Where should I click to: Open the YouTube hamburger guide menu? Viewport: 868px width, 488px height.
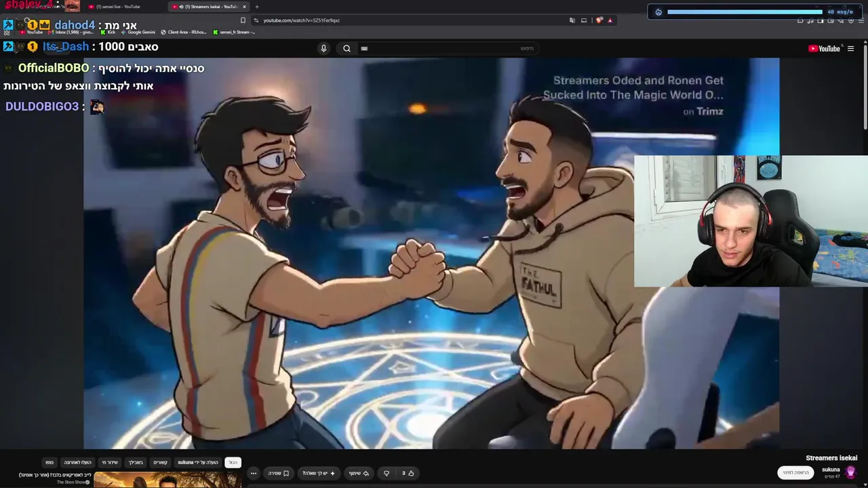click(850, 48)
